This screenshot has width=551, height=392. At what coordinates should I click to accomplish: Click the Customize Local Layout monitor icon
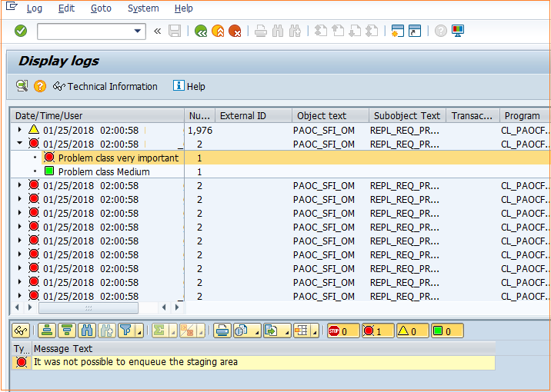click(x=458, y=31)
